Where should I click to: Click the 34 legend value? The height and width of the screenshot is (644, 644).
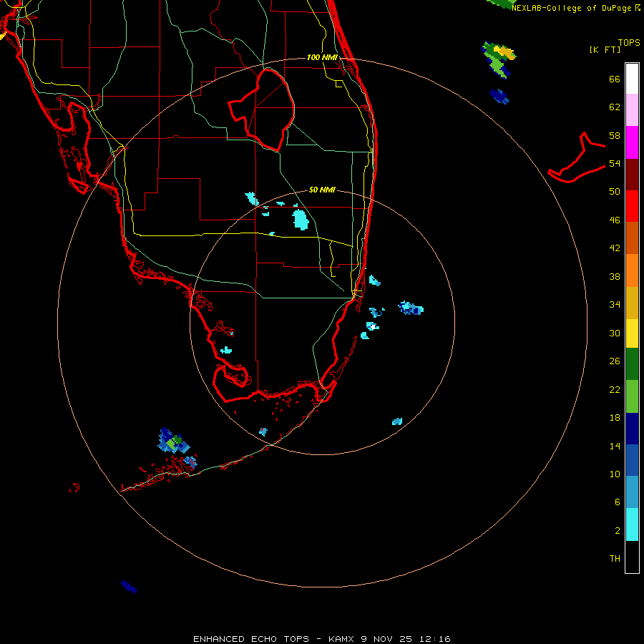coord(615,305)
